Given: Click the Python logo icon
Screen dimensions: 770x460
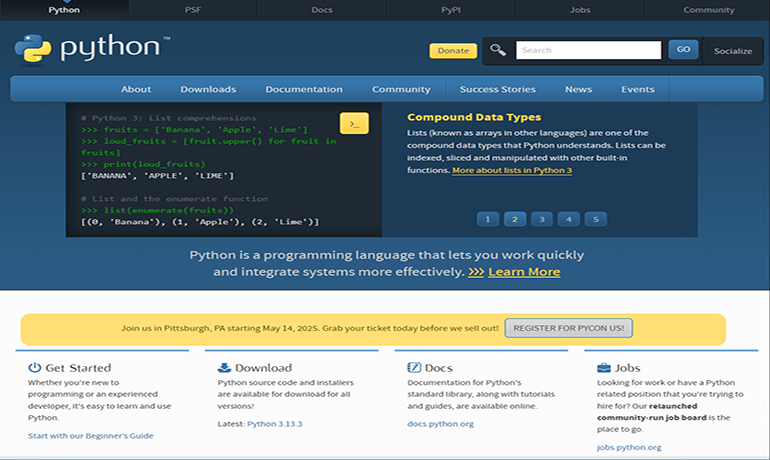Looking at the screenshot, I should pyautogui.click(x=33, y=49).
